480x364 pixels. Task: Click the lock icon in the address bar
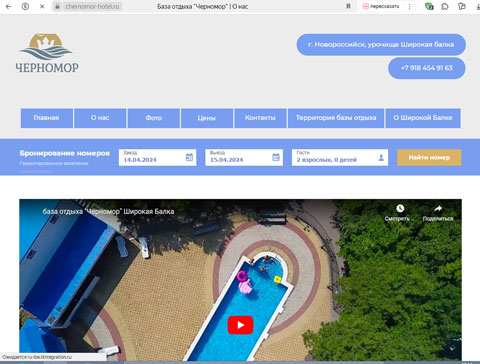57,6
